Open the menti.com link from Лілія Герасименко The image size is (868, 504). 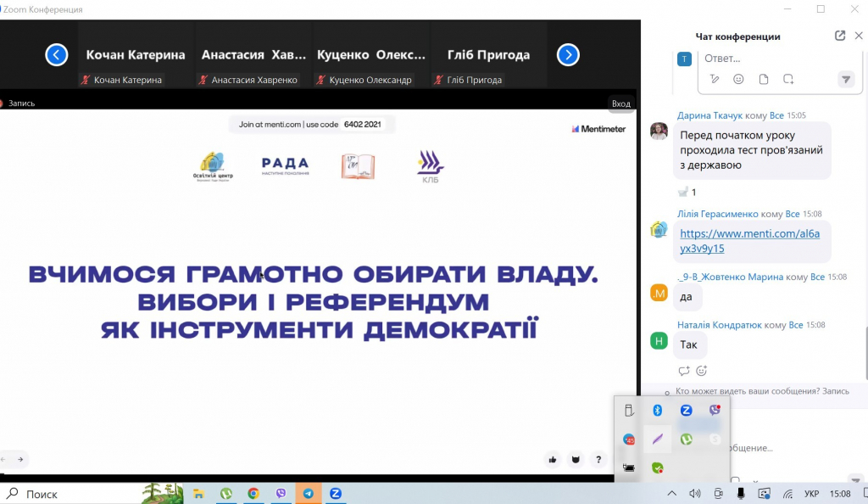coord(749,241)
